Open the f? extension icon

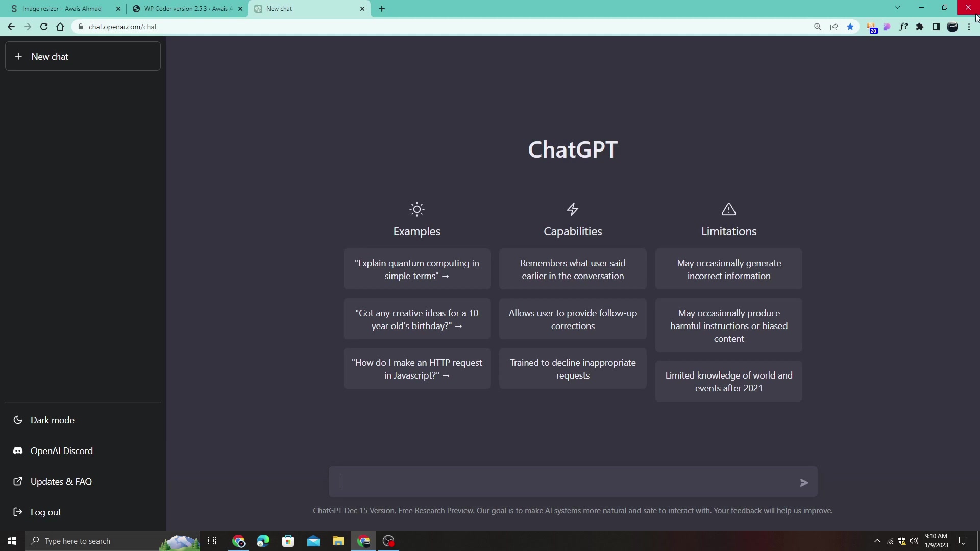click(x=903, y=27)
